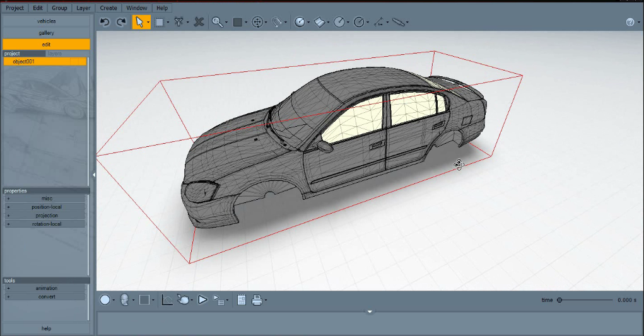The height and width of the screenshot is (336, 644).
Task: Click the sphere with dial icon
Action: (300, 22)
